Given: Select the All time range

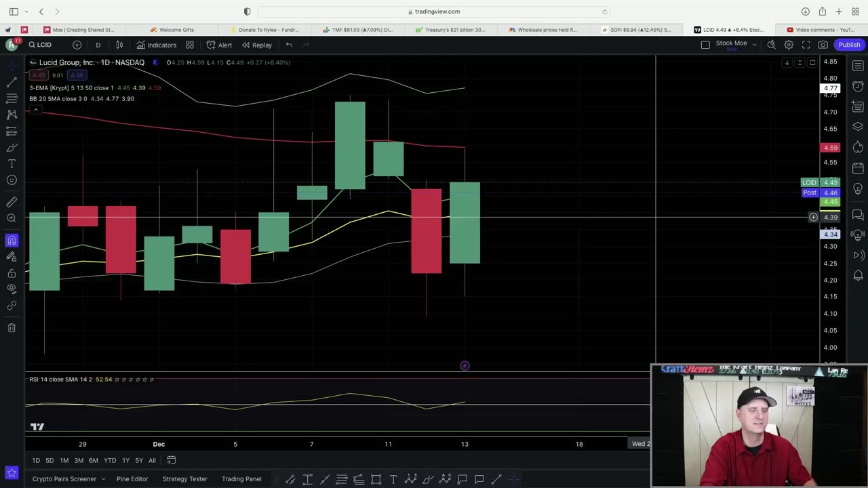Looking at the screenshot, I should (x=152, y=460).
